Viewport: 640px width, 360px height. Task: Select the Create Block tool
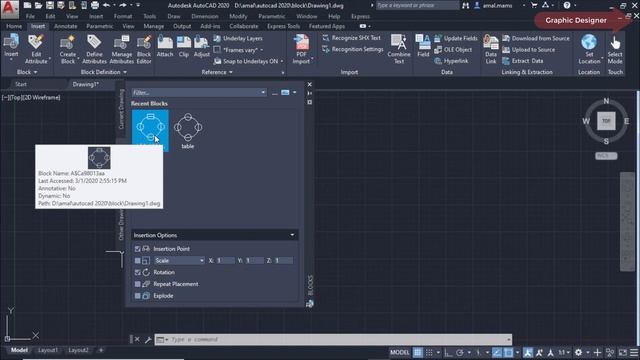pos(67,49)
